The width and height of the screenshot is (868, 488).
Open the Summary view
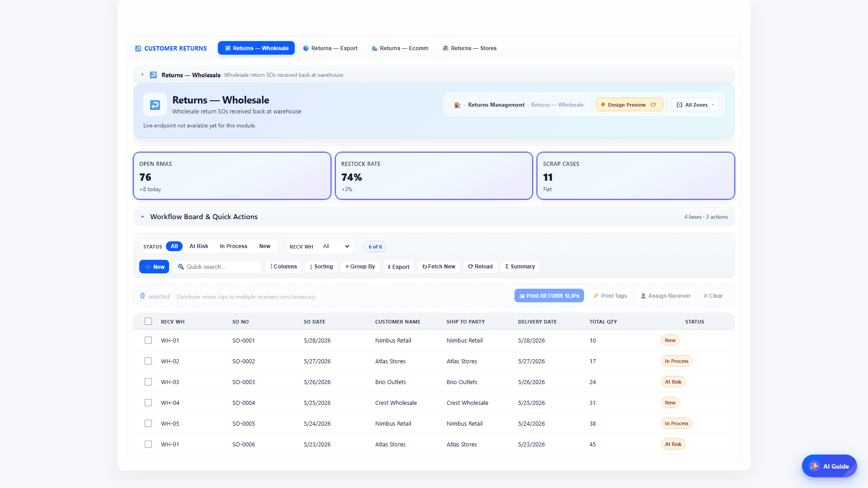click(520, 267)
